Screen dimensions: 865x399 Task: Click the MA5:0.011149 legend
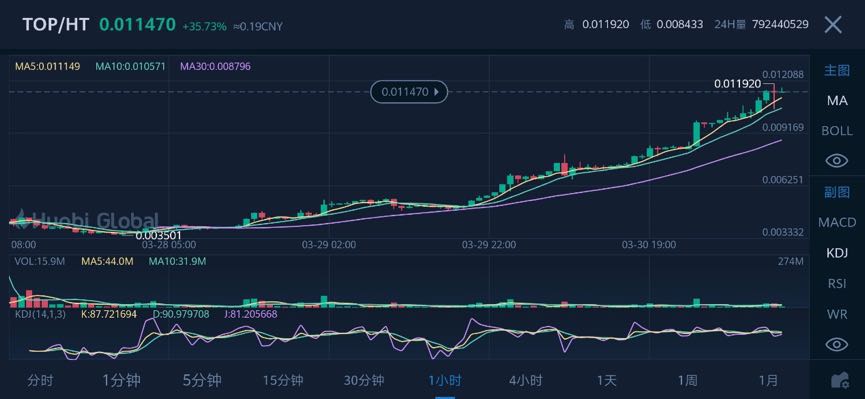[47, 66]
